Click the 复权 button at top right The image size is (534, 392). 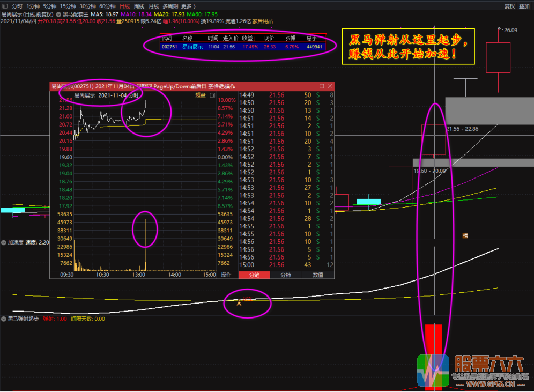[x=509, y=6]
